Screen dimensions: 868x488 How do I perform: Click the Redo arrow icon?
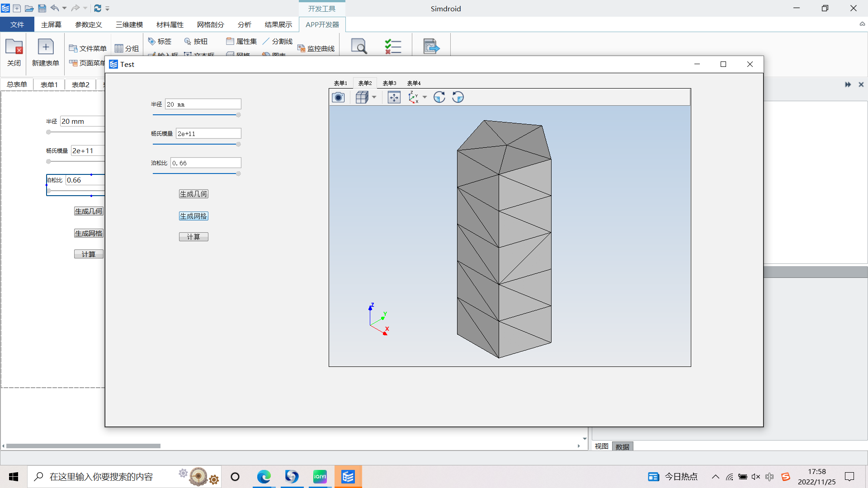75,8
